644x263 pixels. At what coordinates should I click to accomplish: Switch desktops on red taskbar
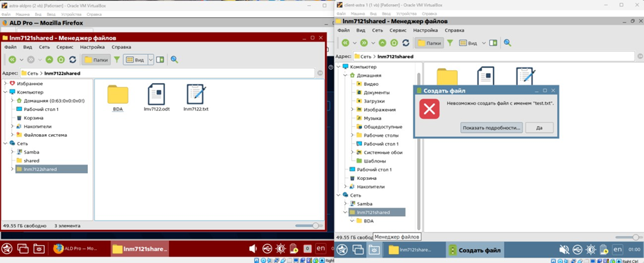22,248
